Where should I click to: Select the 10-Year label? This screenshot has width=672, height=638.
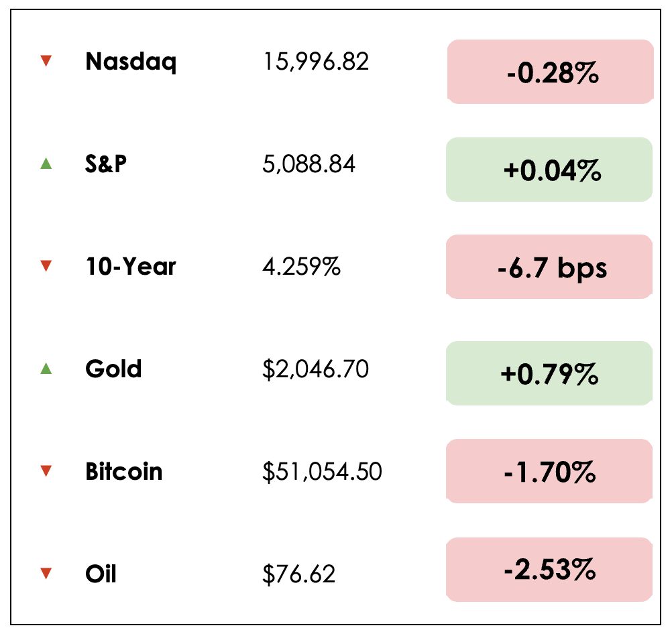click(131, 267)
